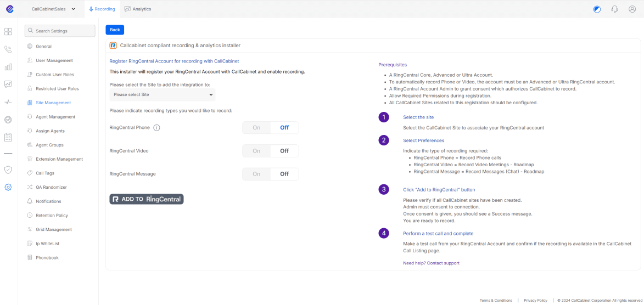Open the dashboard grid icon in left rail

pos(8,32)
